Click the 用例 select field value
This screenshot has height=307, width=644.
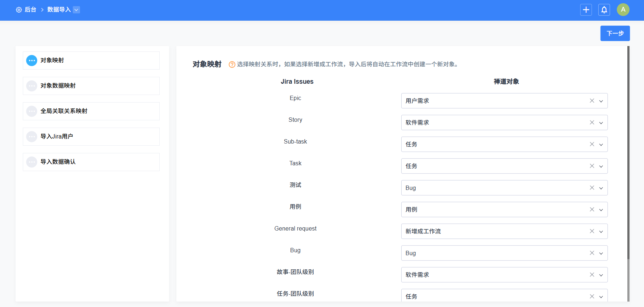pos(411,209)
